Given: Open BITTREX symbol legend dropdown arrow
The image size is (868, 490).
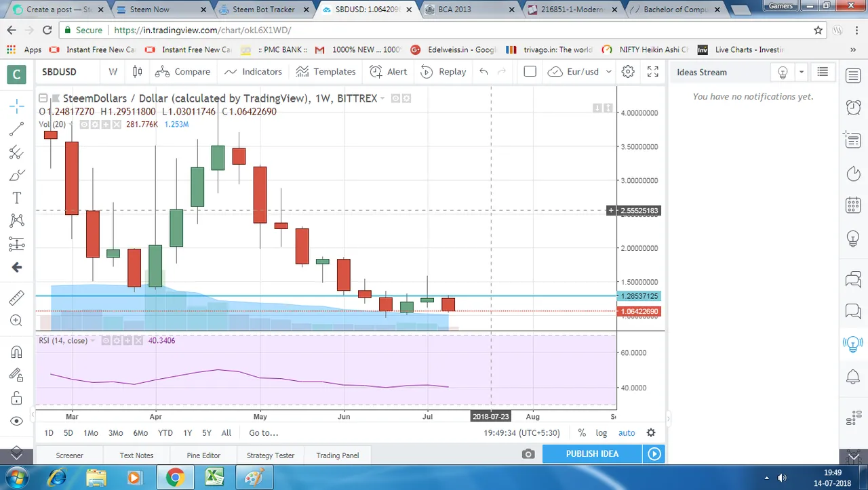Looking at the screenshot, I should (x=382, y=99).
